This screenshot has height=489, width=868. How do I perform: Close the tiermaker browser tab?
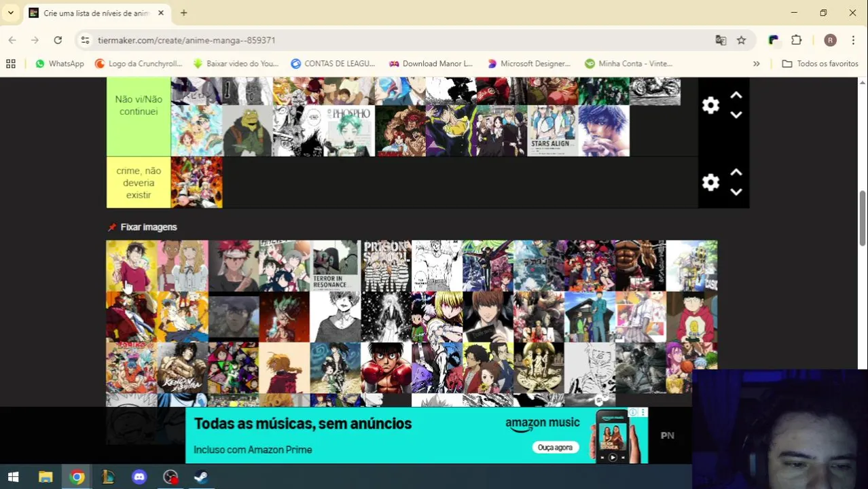coord(161,13)
